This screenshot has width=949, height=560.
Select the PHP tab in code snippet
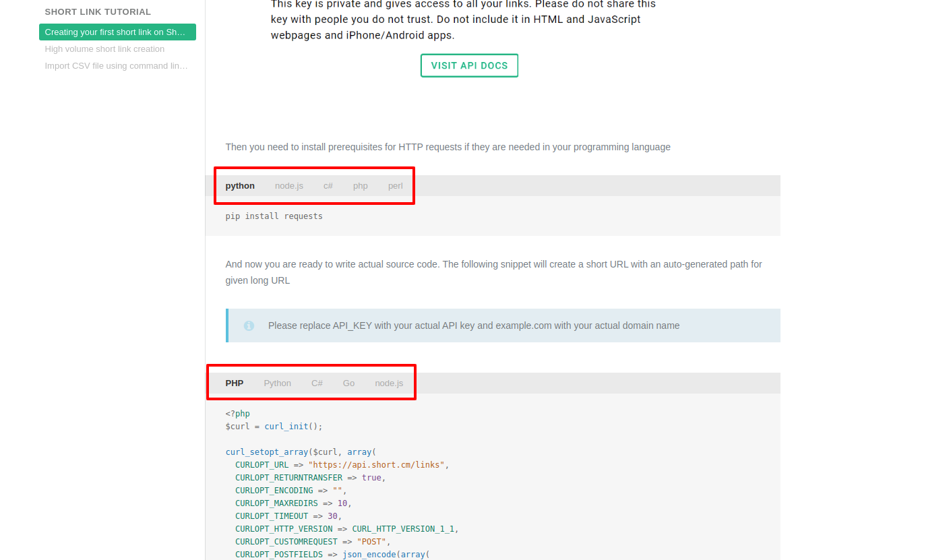point(235,383)
